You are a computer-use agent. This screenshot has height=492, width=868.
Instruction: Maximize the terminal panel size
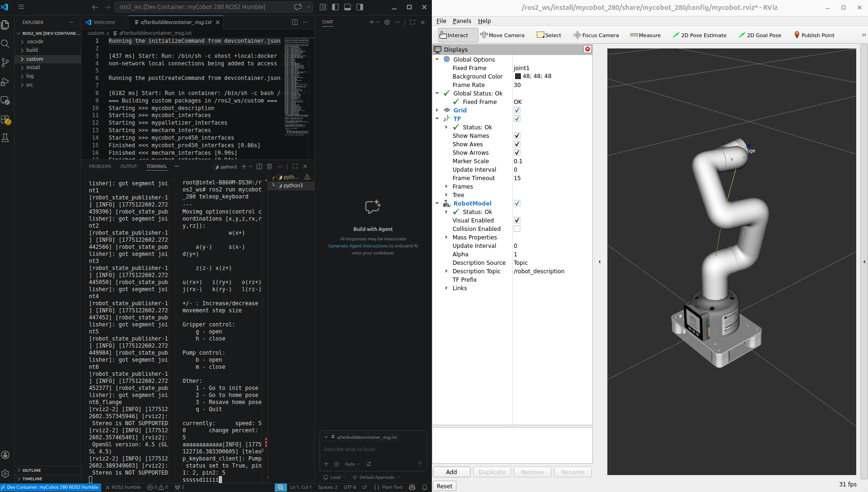point(295,167)
